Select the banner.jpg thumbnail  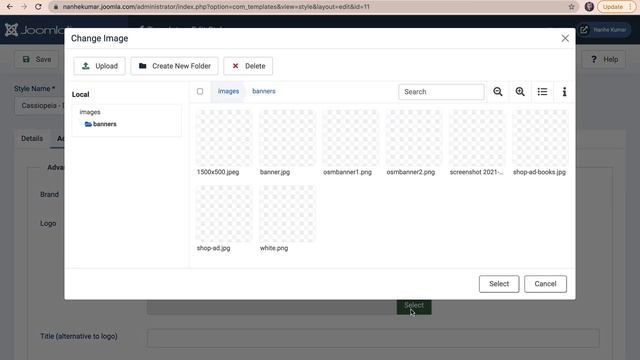tap(287, 138)
